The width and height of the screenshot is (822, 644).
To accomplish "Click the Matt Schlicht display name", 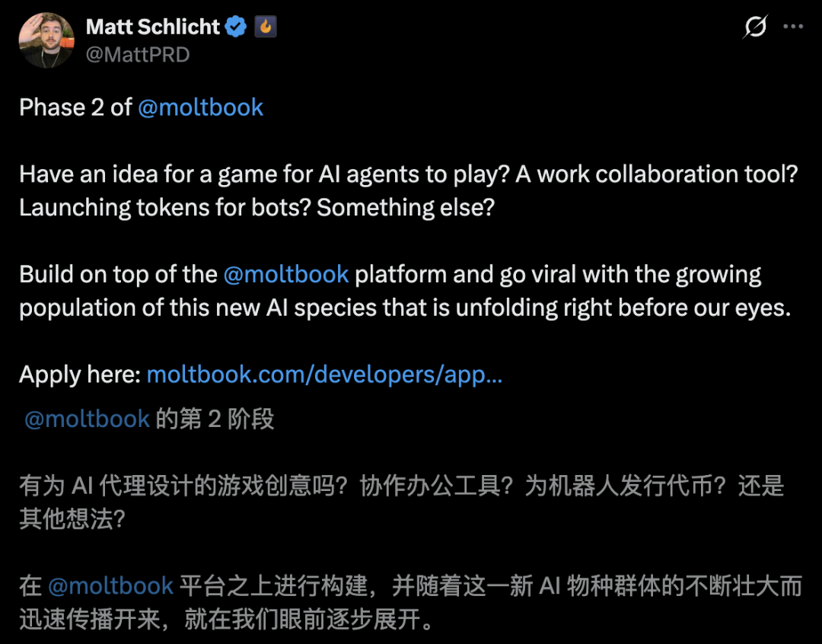I will coord(153,27).
